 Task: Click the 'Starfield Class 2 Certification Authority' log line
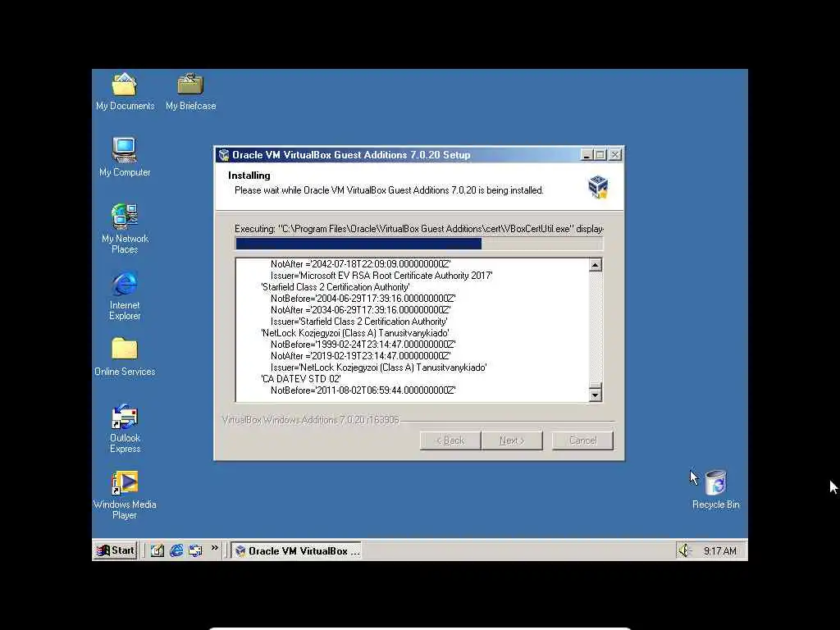tap(336, 287)
